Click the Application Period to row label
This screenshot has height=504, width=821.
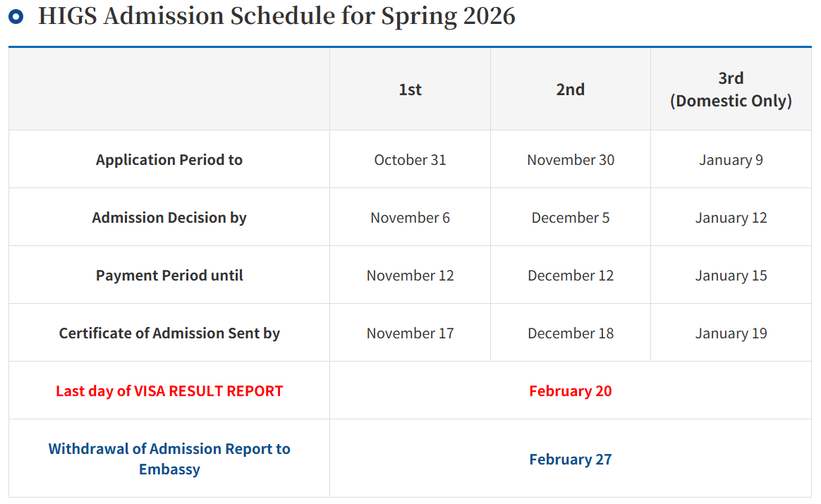(x=169, y=160)
